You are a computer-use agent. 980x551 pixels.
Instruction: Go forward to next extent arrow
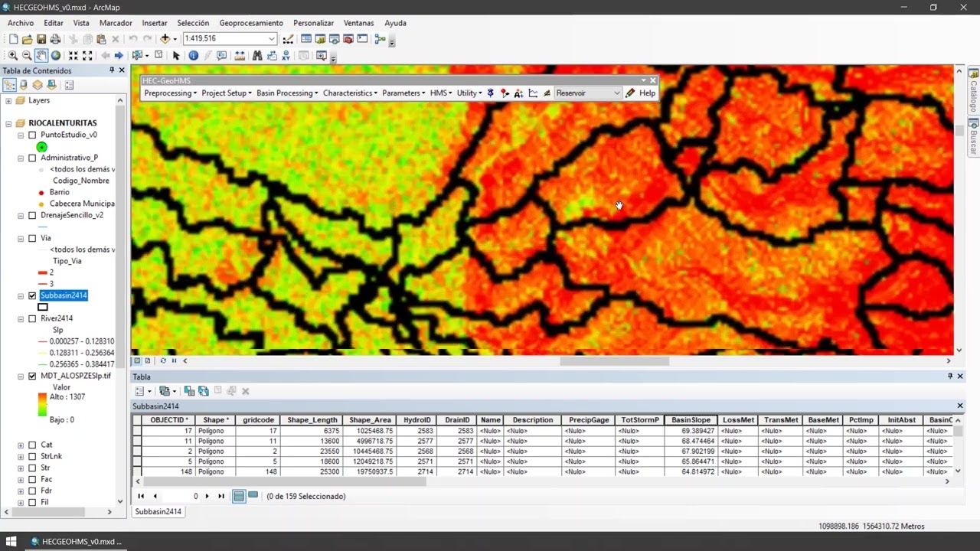[119, 56]
